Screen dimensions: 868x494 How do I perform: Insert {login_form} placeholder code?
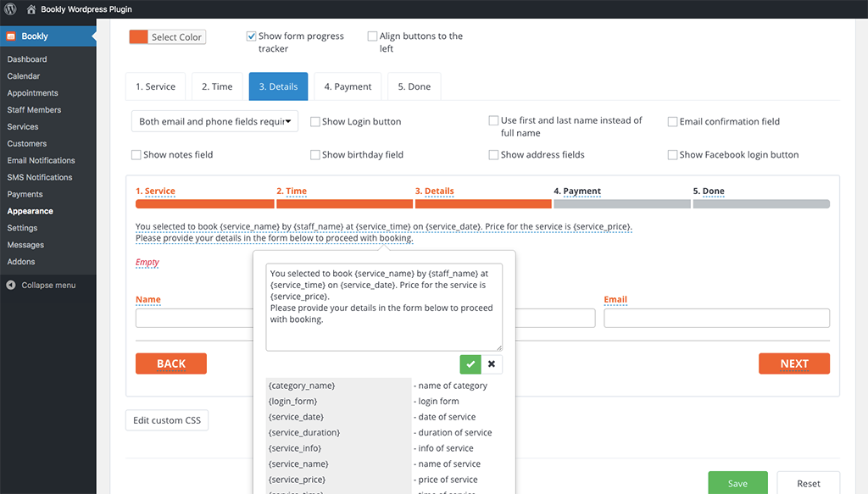[292, 401]
